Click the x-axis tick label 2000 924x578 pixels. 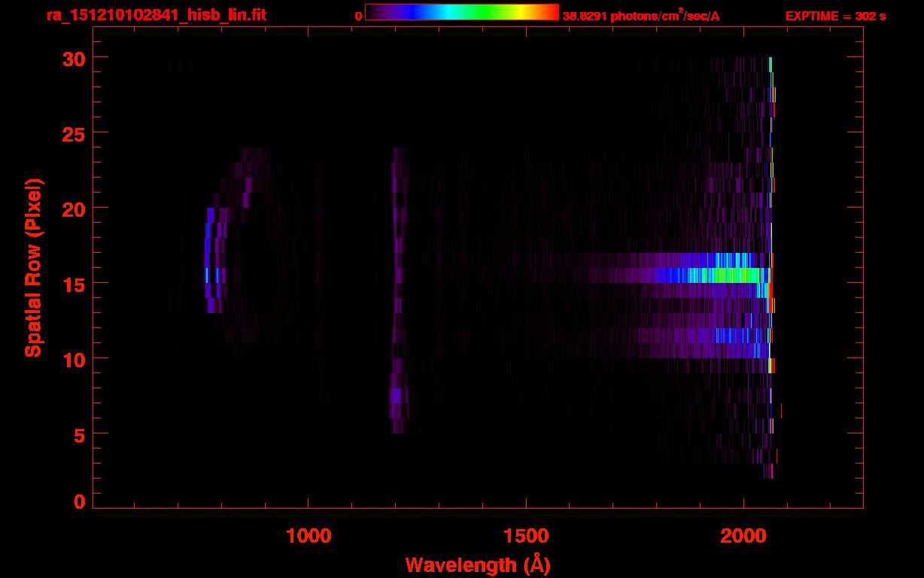pos(743,535)
